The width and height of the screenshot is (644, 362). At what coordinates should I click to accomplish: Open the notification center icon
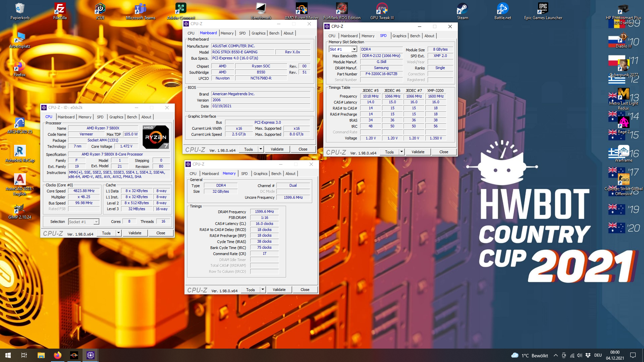coord(633,355)
